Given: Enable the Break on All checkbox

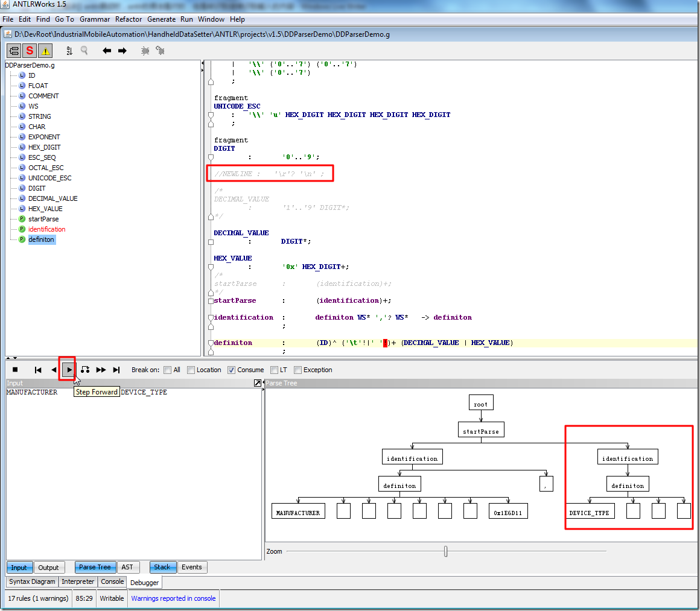Looking at the screenshot, I should (168, 370).
